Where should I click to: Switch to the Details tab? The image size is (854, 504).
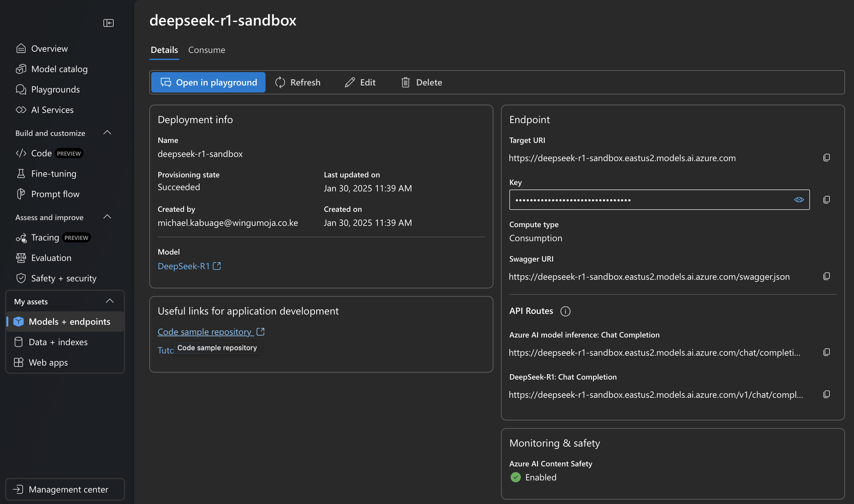[164, 50]
